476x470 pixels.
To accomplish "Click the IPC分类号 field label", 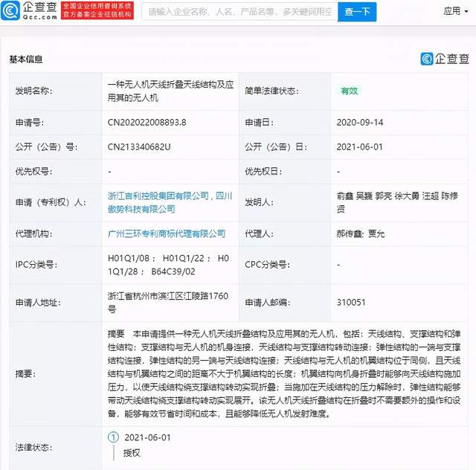I will (x=36, y=265).
